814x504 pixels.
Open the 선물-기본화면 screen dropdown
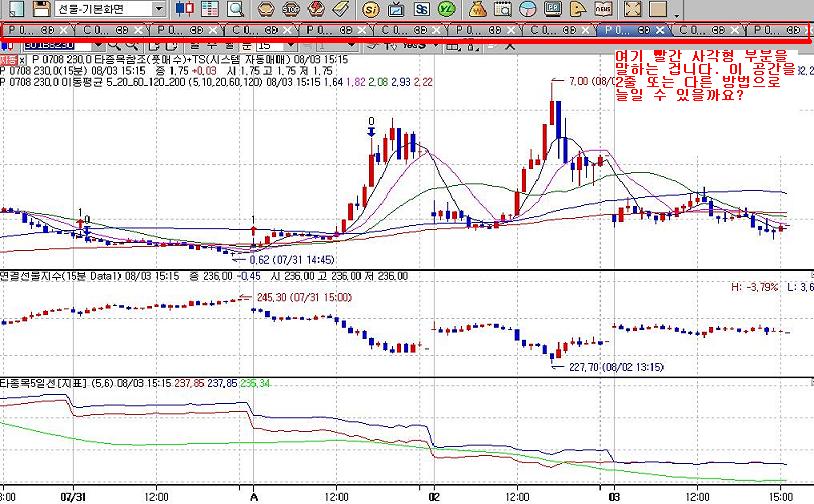(x=159, y=9)
